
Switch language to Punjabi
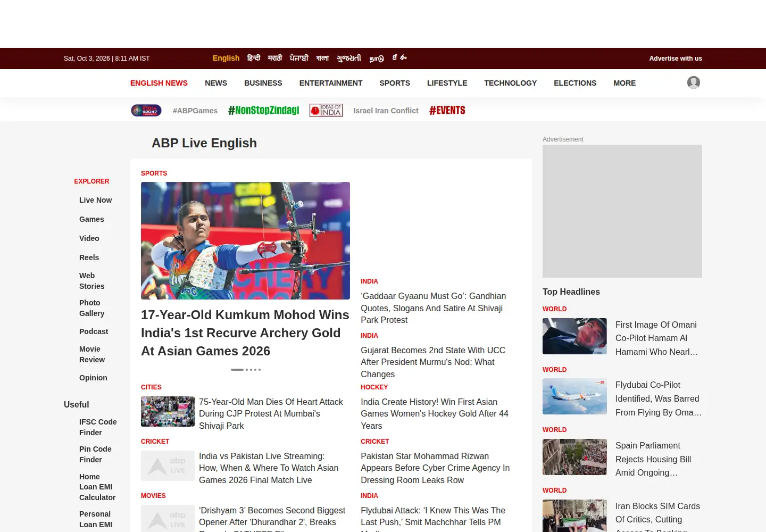(x=299, y=58)
